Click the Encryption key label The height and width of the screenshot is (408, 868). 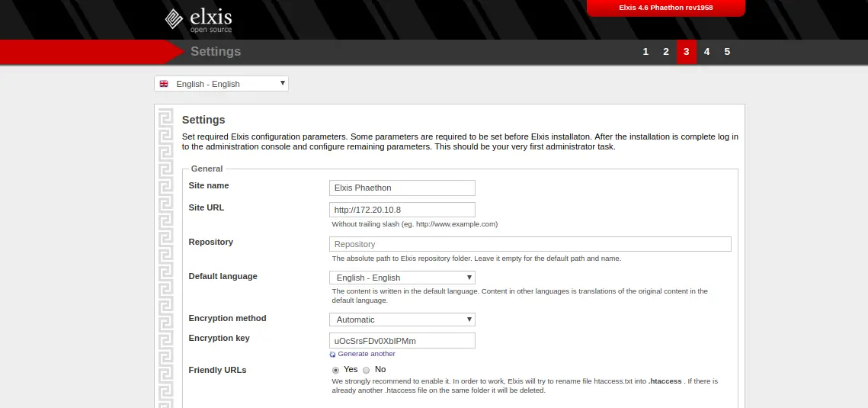(219, 339)
